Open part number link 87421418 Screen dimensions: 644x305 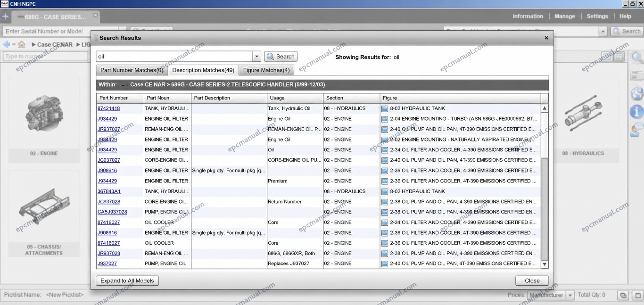tap(108, 108)
